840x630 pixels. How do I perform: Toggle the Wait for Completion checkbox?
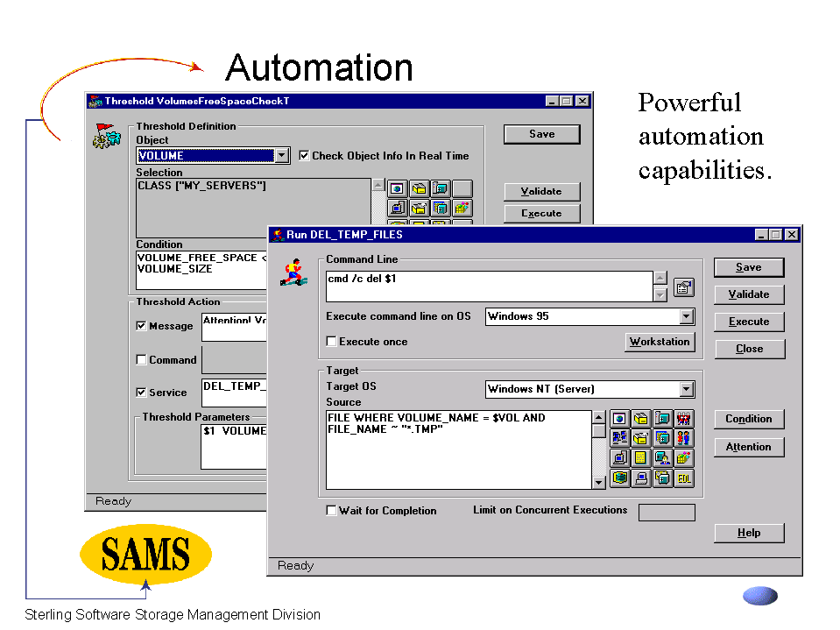[332, 511]
